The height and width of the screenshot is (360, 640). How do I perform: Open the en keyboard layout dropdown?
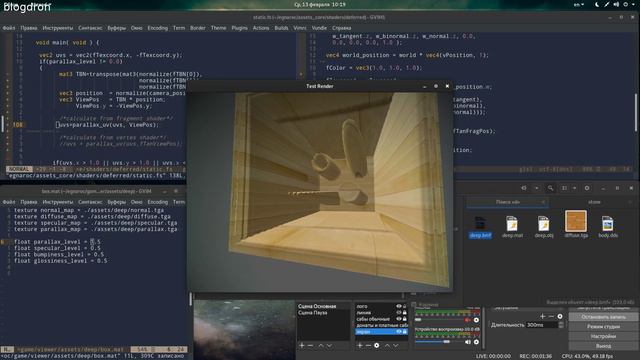(579, 4)
